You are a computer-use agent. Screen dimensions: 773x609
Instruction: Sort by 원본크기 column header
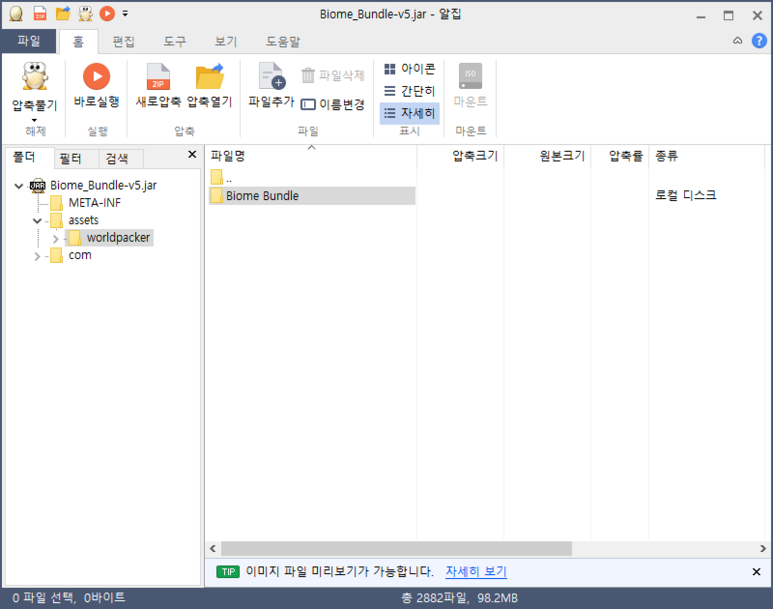click(547, 156)
